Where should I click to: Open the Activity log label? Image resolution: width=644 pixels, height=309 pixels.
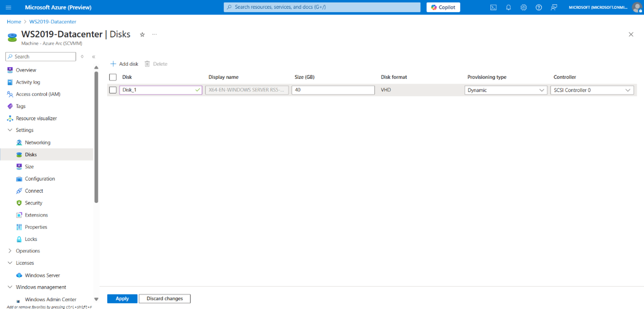pyautogui.click(x=28, y=82)
